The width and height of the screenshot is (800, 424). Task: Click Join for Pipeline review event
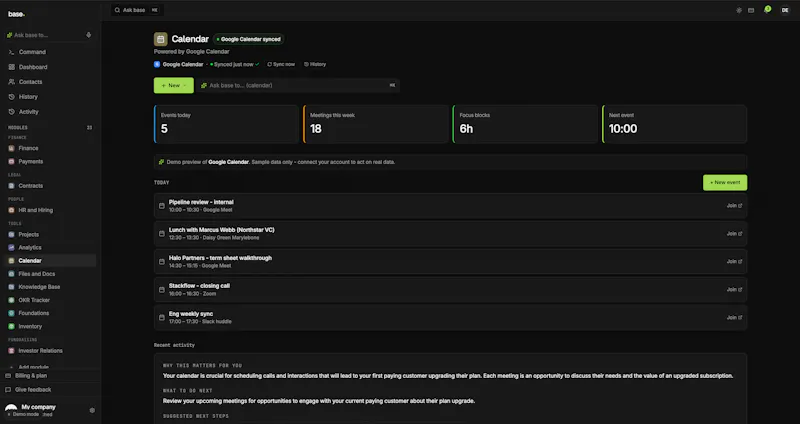pyautogui.click(x=734, y=206)
